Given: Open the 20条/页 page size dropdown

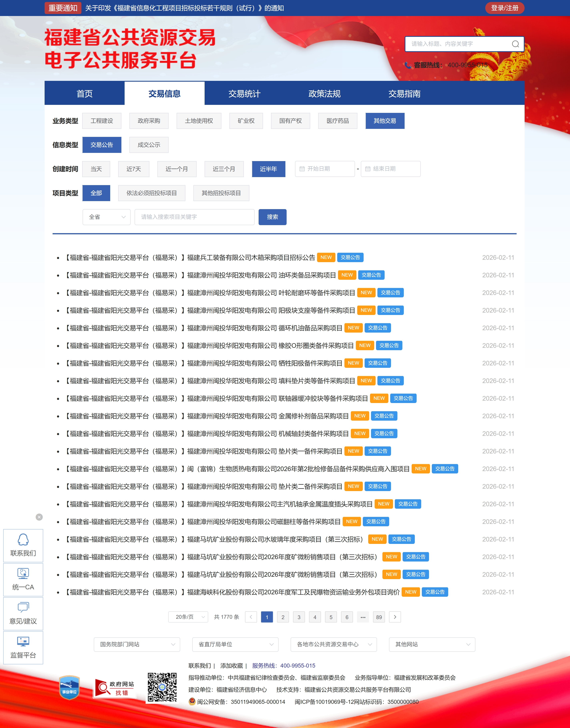Looking at the screenshot, I should (x=188, y=617).
